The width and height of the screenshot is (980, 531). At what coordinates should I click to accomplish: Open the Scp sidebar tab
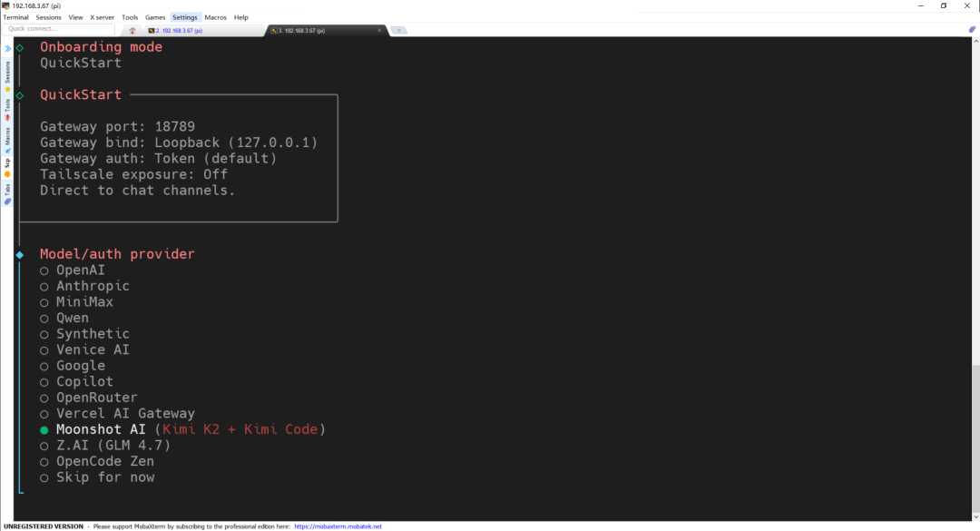7,167
